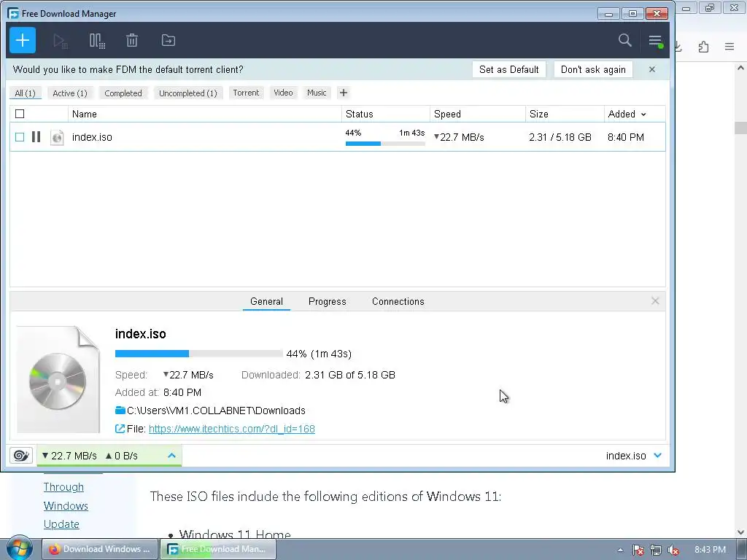Click the Don't ask again button
This screenshot has width=747, height=560.
593,69
